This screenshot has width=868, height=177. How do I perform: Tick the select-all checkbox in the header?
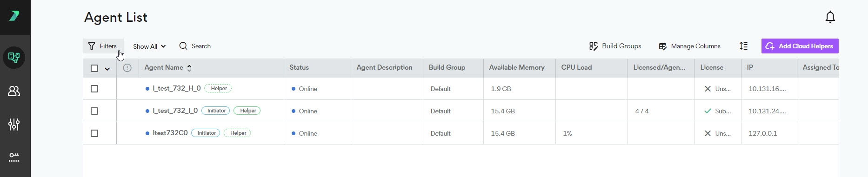pos(94,68)
